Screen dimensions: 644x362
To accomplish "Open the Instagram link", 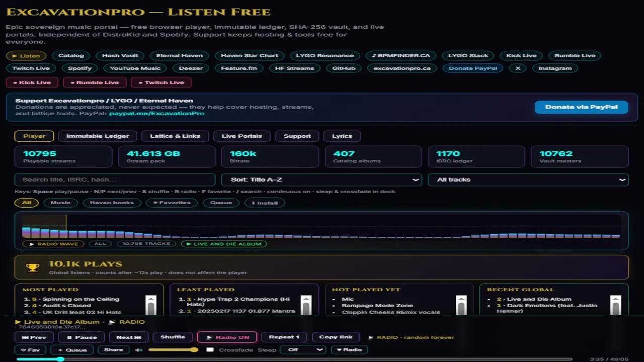I will [x=555, y=68].
